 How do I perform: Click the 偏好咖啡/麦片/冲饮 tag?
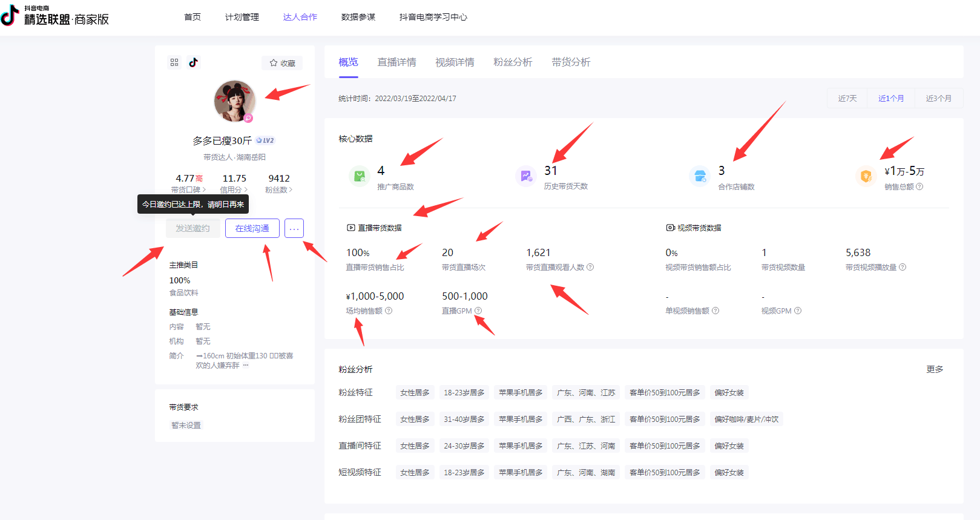click(x=746, y=419)
